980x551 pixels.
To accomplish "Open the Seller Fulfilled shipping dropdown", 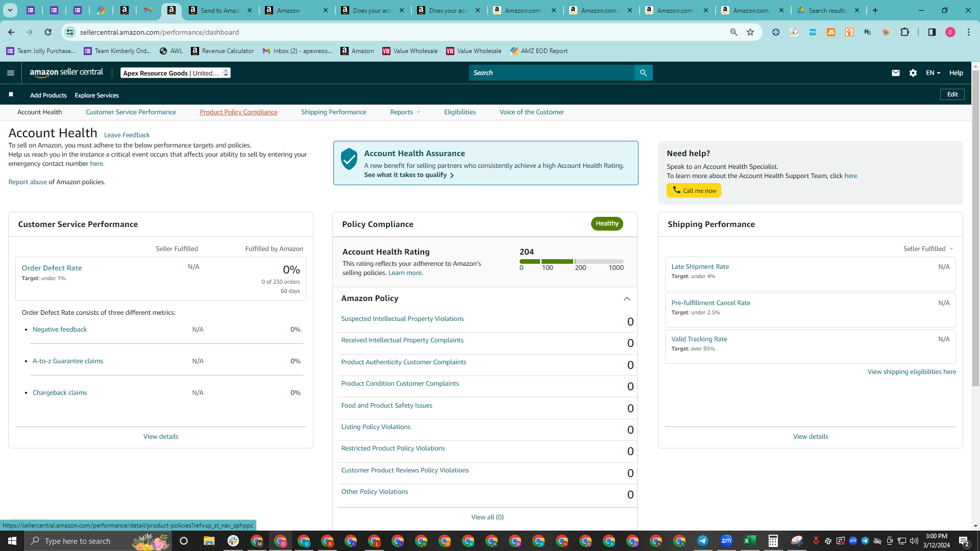I will (x=928, y=248).
